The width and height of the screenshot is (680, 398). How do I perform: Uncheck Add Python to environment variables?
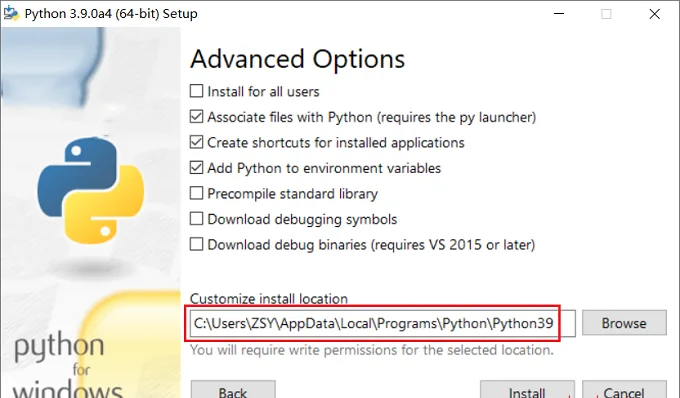tap(196, 168)
